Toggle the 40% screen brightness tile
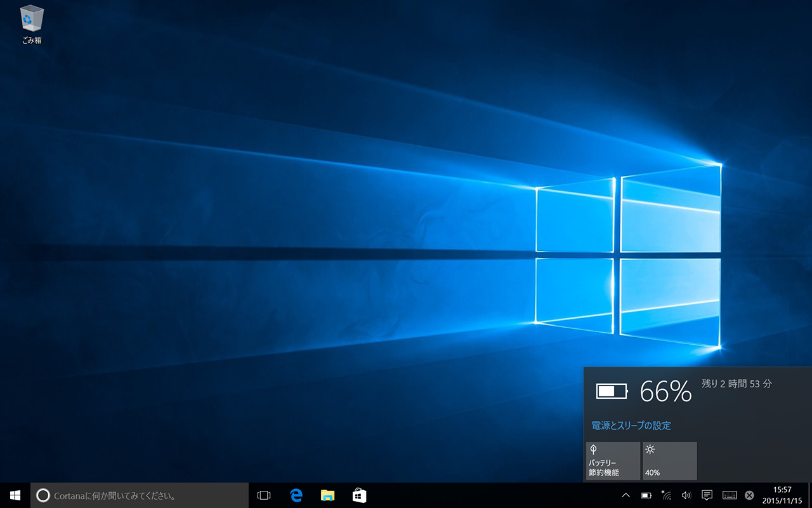Viewport: 812px width, 508px height. click(x=669, y=461)
